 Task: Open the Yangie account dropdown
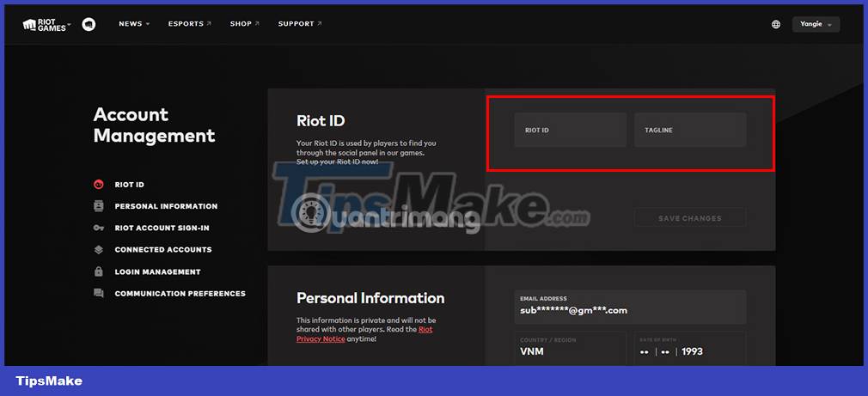[x=816, y=24]
